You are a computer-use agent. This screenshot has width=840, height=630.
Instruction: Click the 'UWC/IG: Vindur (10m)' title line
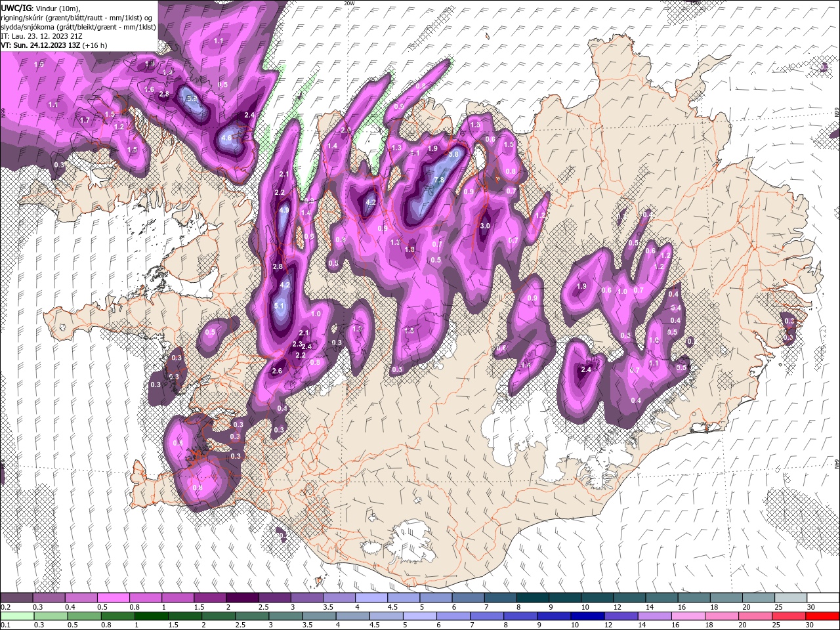tap(41, 7)
